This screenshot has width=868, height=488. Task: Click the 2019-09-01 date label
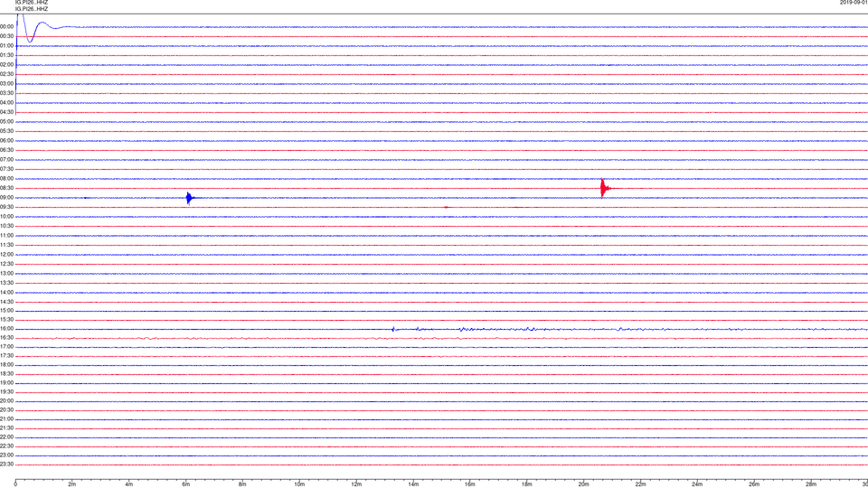click(854, 3)
